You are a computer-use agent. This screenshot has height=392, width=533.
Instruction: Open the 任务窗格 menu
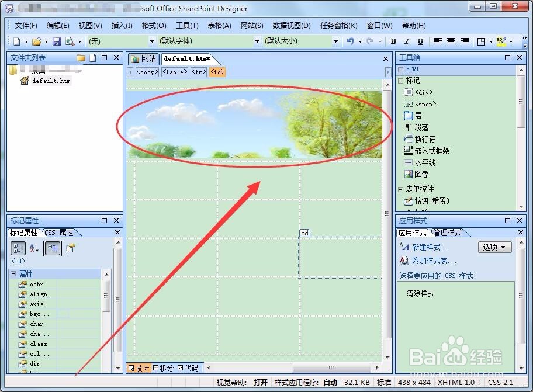click(338, 26)
